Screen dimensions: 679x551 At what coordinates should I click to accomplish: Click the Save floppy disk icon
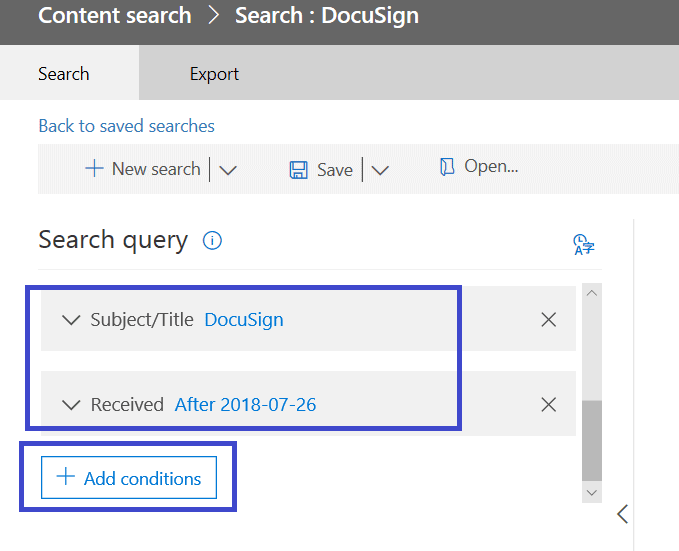tap(298, 170)
